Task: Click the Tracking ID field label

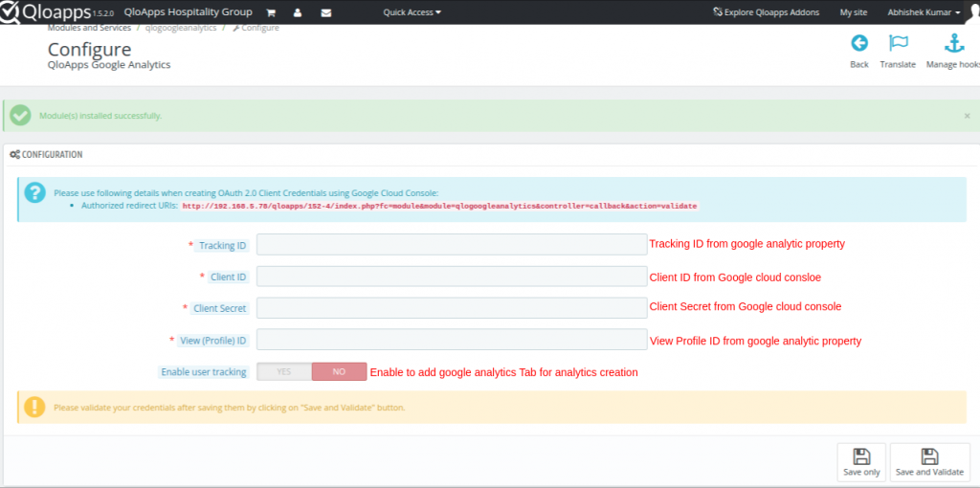Action: [x=222, y=246]
